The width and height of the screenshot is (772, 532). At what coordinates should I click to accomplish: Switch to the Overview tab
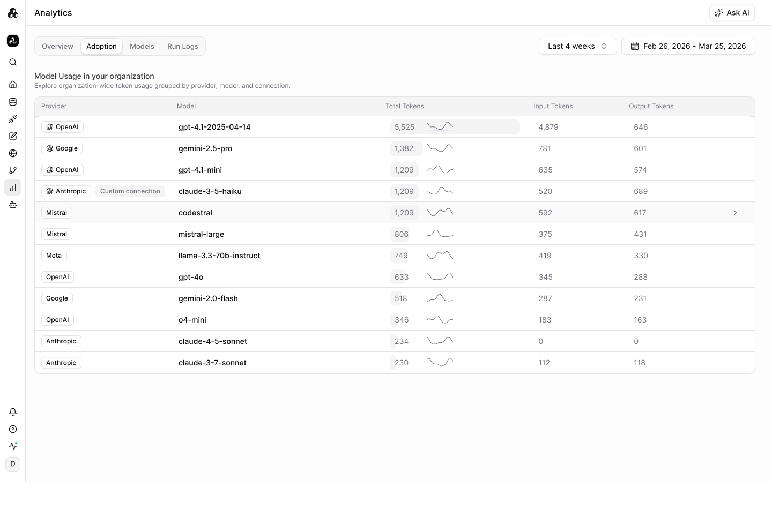coord(57,46)
